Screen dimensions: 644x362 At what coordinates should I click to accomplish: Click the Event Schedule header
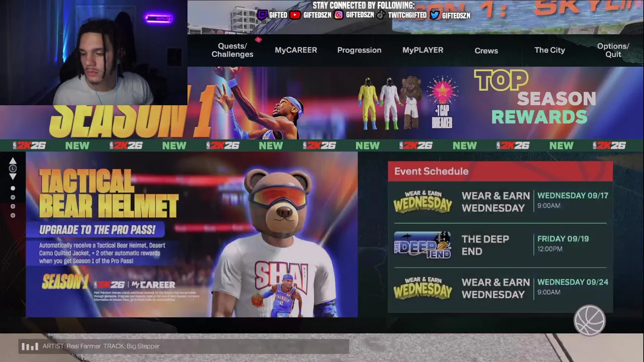500,171
